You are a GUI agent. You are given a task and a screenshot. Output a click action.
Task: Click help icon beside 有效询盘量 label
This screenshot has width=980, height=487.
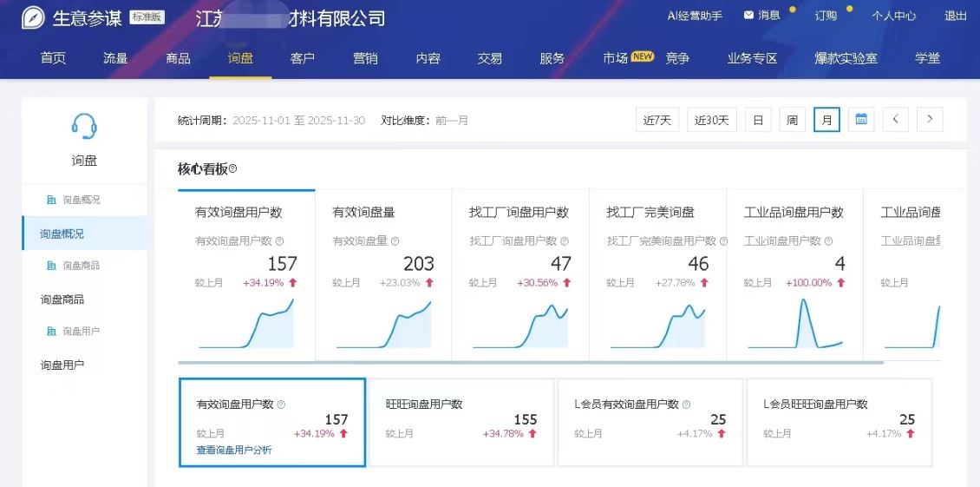click(395, 241)
